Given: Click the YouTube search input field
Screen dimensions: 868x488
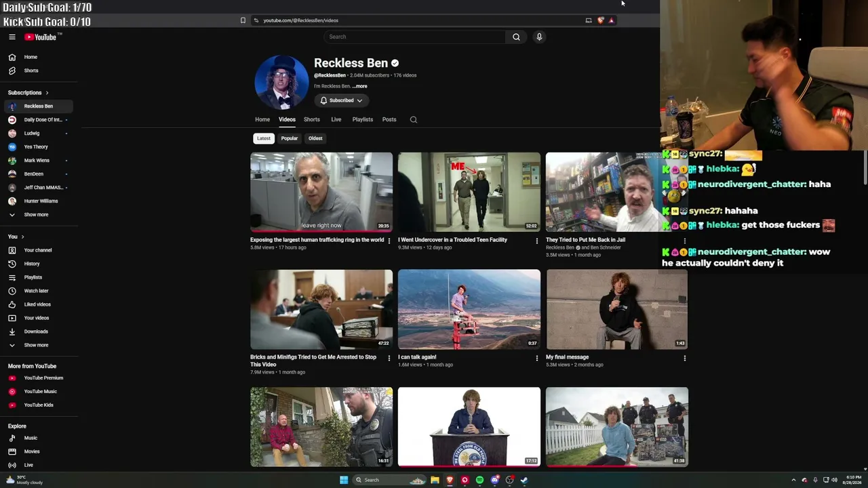Looking at the screenshot, I should click(414, 37).
